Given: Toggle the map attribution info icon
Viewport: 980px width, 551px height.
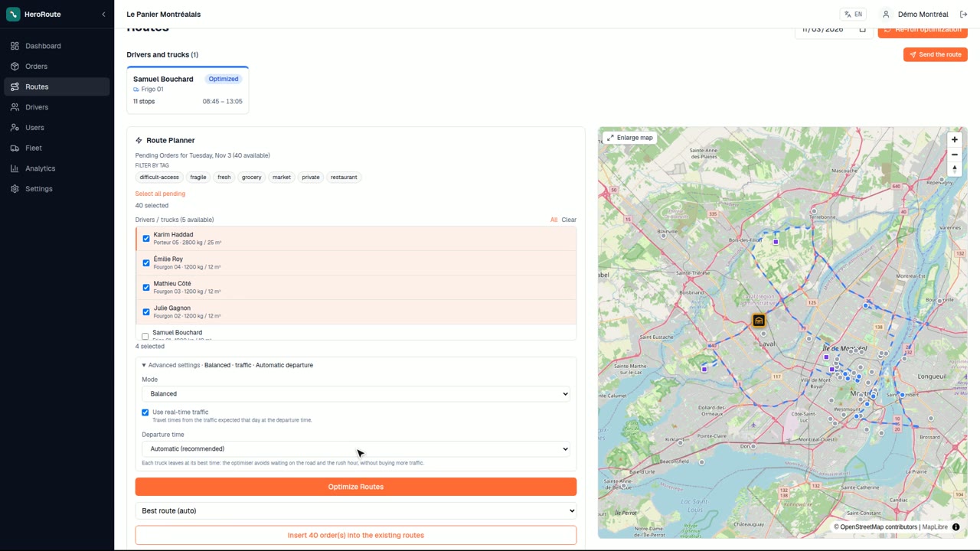Looking at the screenshot, I should (955, 527).
